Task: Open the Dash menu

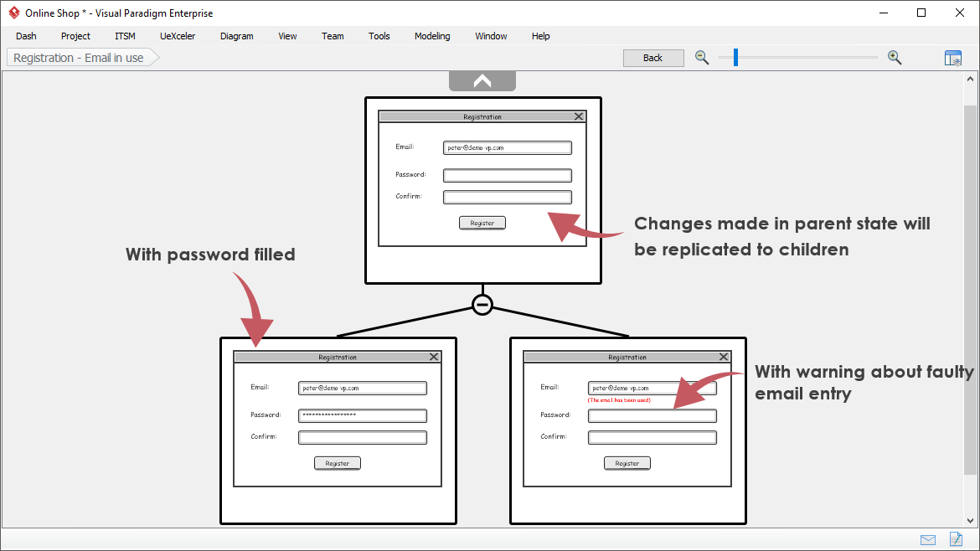Action: point(26,36)
